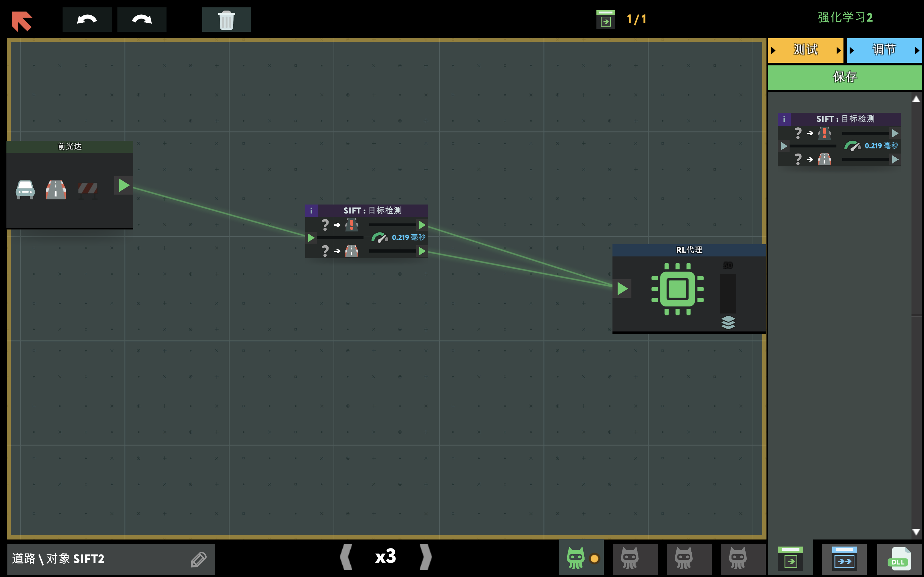Click the undo arrow button
The height and width of the screenshot is (577, 924).
(87, 20)
